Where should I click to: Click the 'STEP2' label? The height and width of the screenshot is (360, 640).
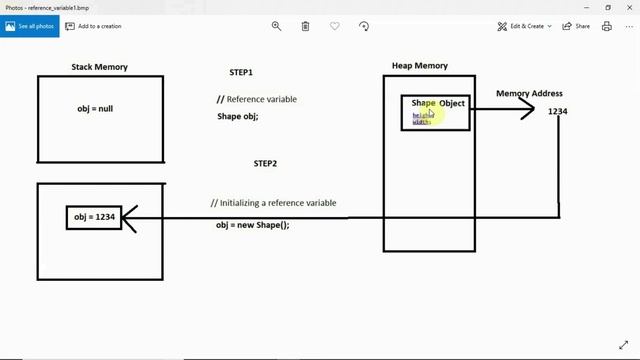[x=265, y=163]
